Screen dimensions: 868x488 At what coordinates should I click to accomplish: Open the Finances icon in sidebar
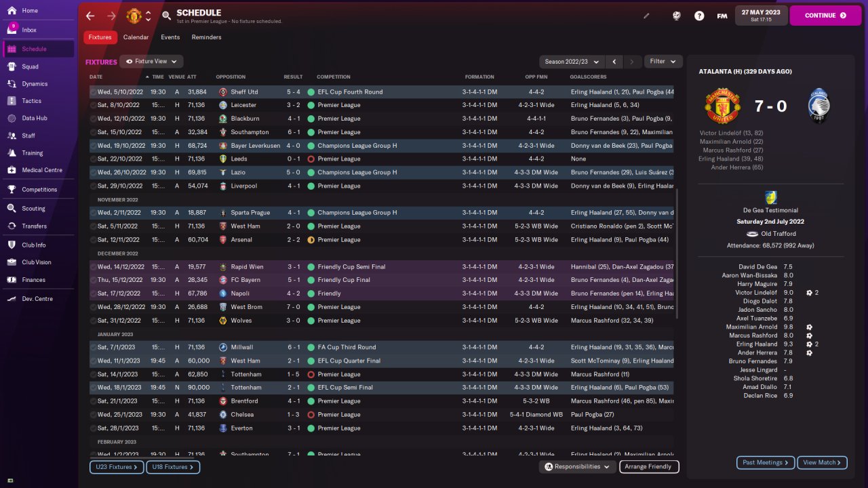tap(12, 280)
